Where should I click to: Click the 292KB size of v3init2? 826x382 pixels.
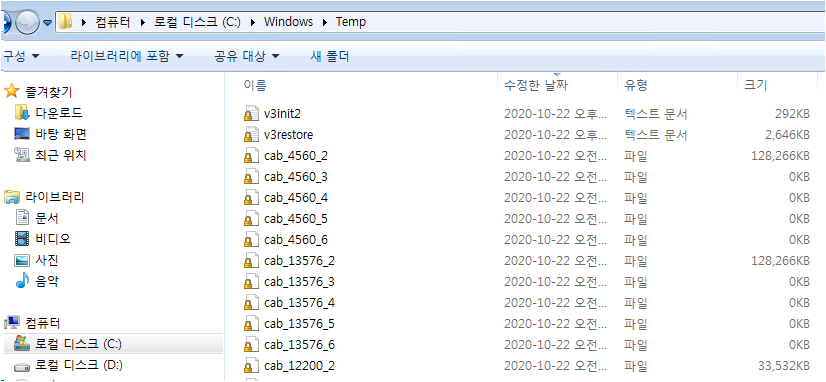click(792, 113)
